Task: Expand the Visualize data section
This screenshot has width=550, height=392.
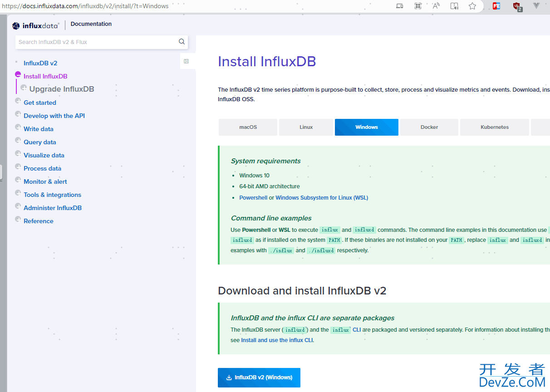Action: 18,153
